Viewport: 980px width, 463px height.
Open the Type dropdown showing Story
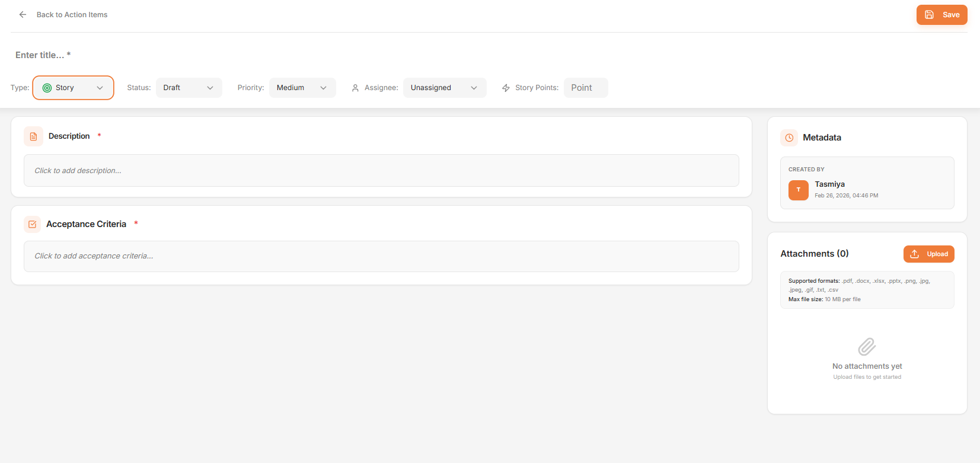click(73, 88)
